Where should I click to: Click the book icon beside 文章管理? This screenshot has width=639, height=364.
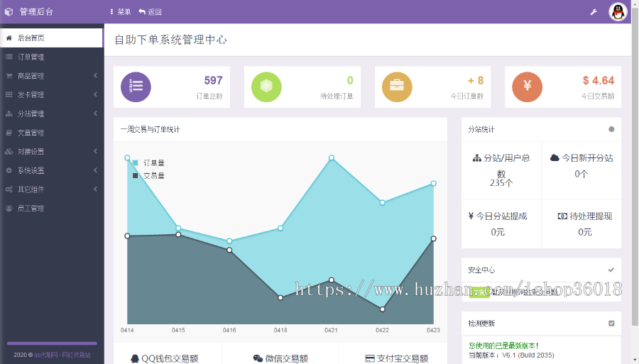[x=9, y=133]
